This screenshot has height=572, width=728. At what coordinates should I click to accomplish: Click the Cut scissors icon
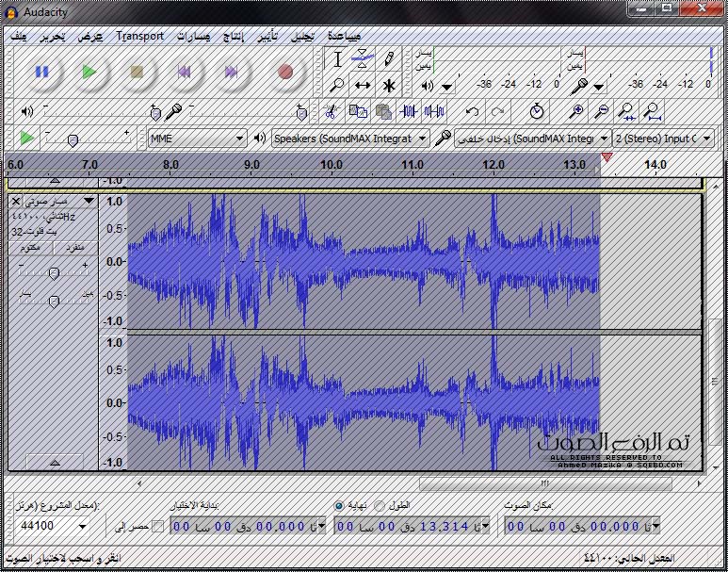331,111
